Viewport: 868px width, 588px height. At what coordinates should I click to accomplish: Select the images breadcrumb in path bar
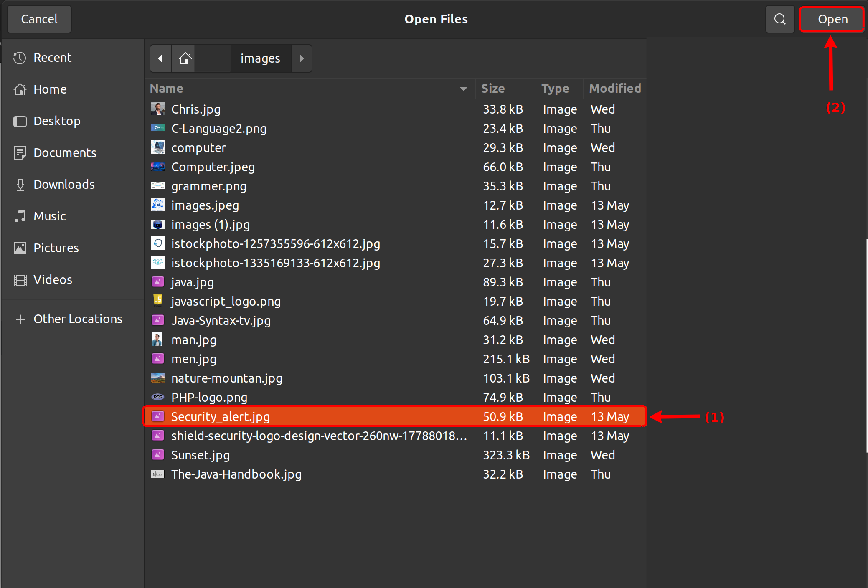(x=260, y=58)
